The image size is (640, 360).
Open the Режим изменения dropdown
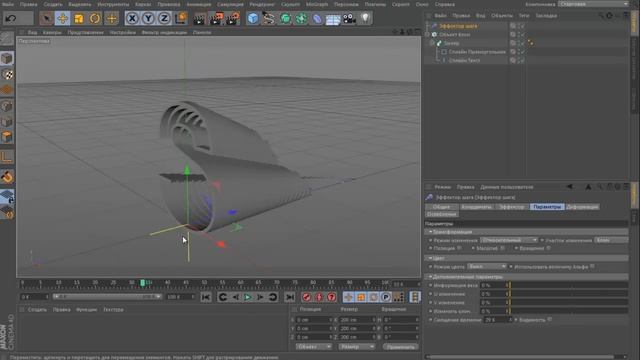pos(509,240)
